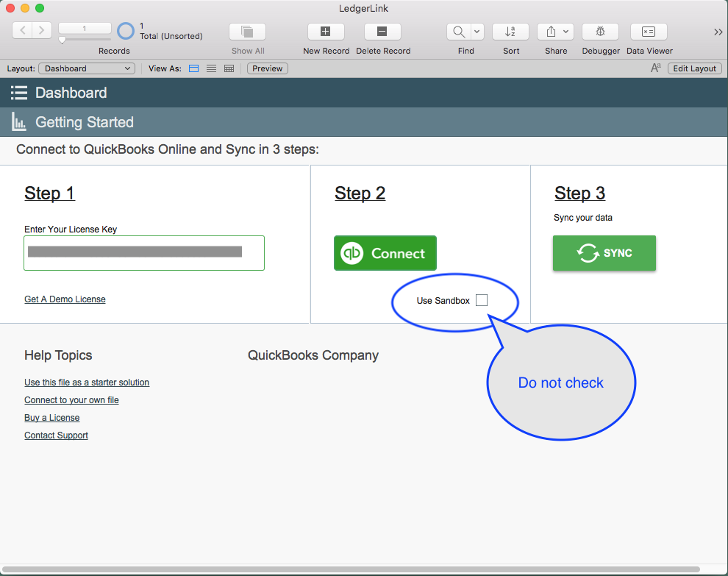This screenshot has width=728, height=576.
Task: Open 'Use this file as a starter solution' link
Action: pos(87,383)
